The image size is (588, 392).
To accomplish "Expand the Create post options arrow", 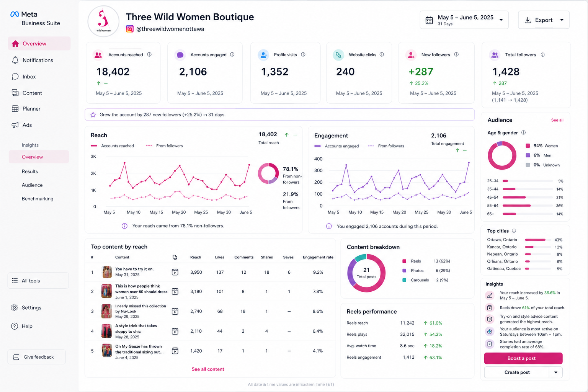I will tap(556, 372).
